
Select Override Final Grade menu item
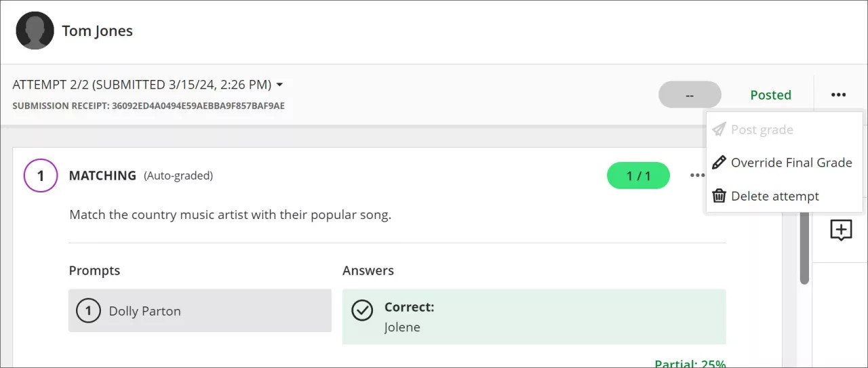(x=791, y=163)
